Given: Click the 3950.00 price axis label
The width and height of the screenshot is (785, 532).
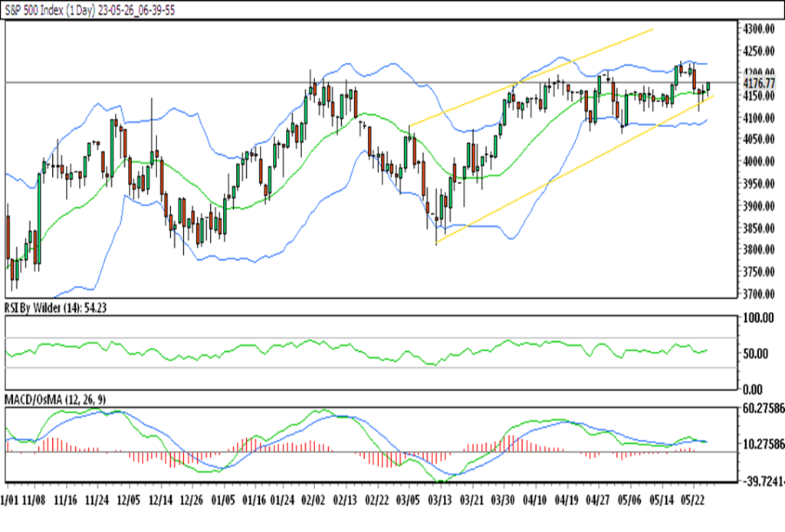Looking at the screenshot, I should (x=759, y=184).
